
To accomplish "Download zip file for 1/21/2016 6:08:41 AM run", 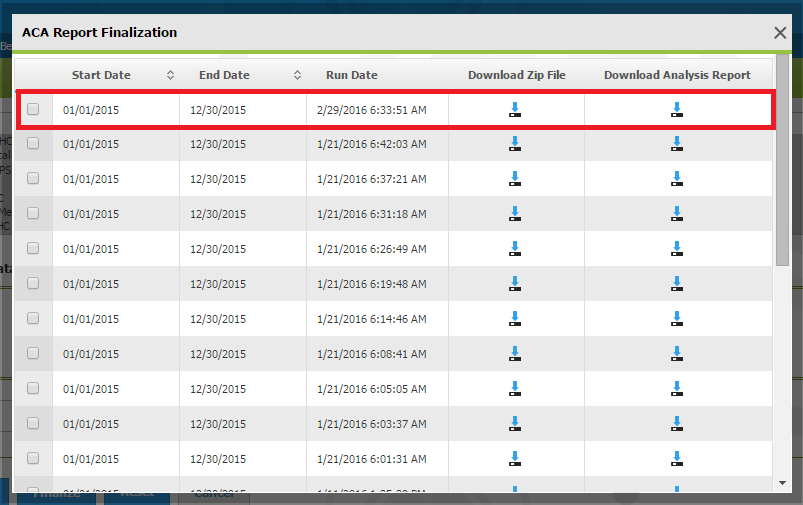I will (515, 353).
